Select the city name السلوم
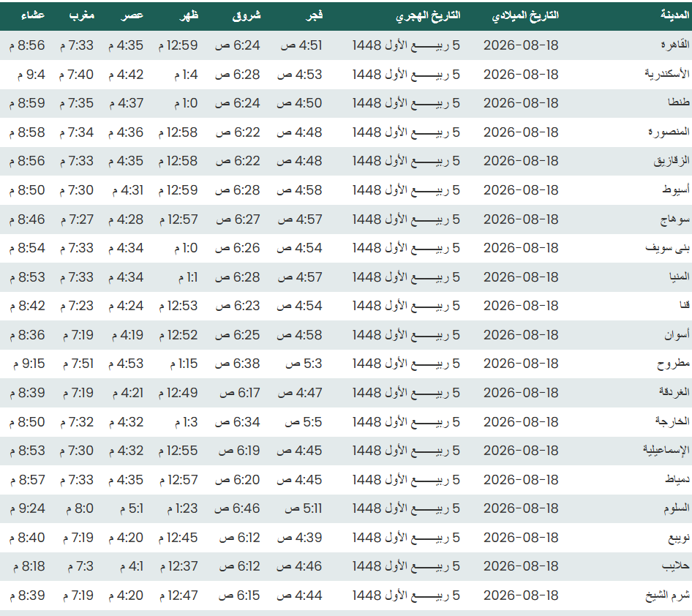This screenshot has height=616, width=692. point(676,508)
